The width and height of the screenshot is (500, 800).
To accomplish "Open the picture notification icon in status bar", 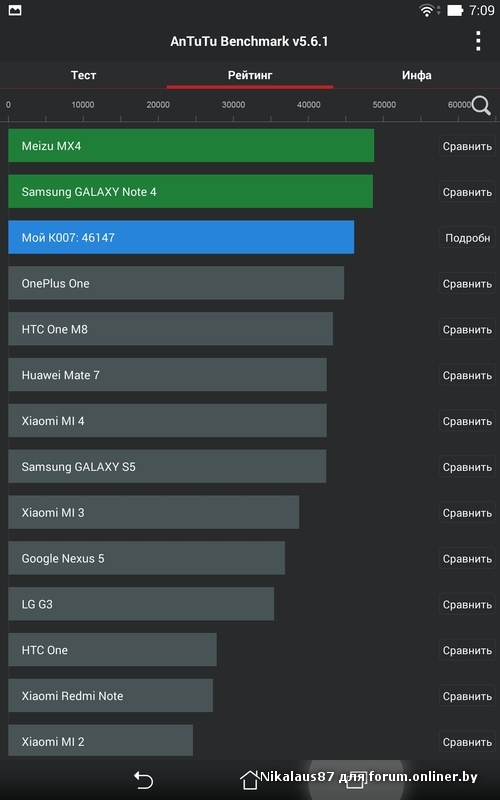I will pyautogui.click(x=15, y=10).
